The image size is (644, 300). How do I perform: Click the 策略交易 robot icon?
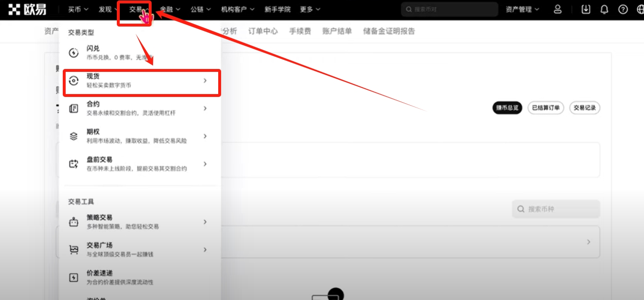coord(74,222)
